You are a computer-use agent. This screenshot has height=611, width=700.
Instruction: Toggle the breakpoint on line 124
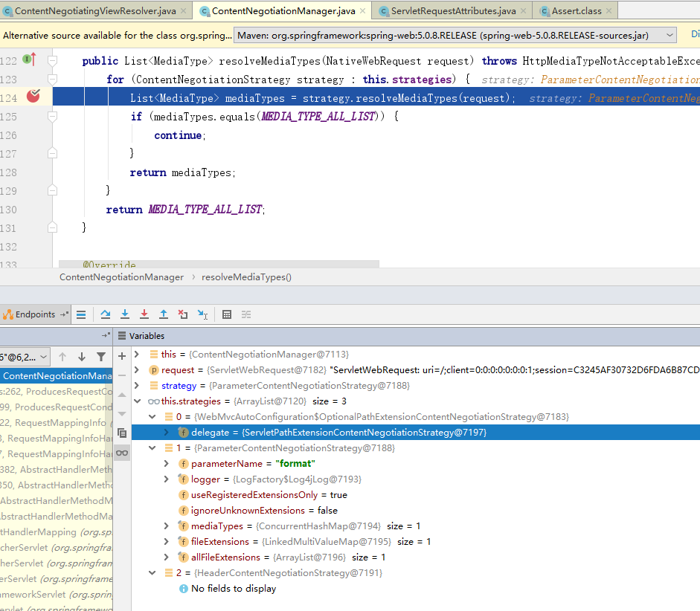(x=33, y=96)
